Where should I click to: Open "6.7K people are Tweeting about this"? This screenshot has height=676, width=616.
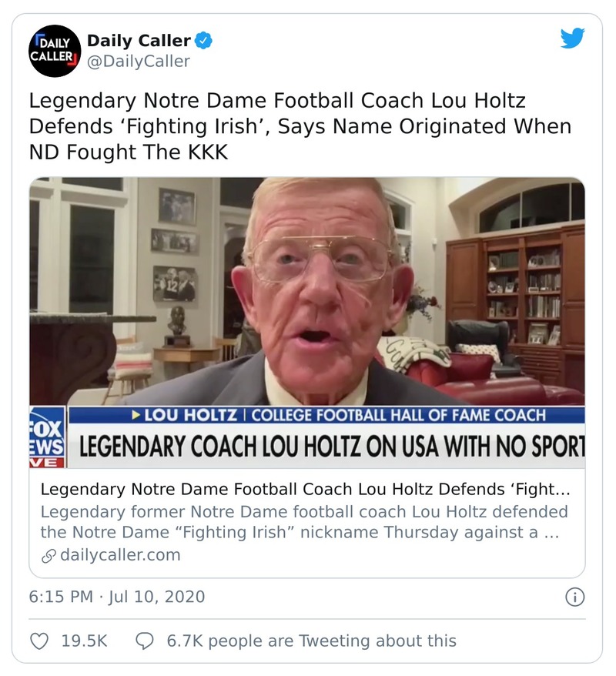click(x=311, y=641)
